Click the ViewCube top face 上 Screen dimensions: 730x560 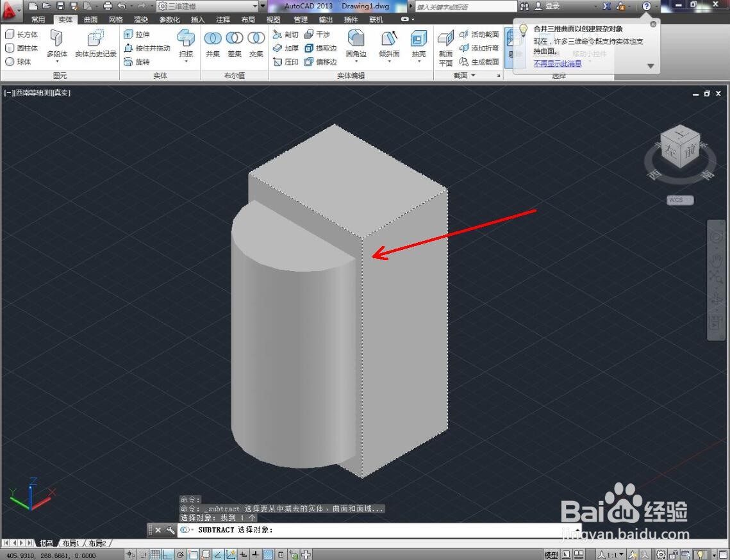681,135
